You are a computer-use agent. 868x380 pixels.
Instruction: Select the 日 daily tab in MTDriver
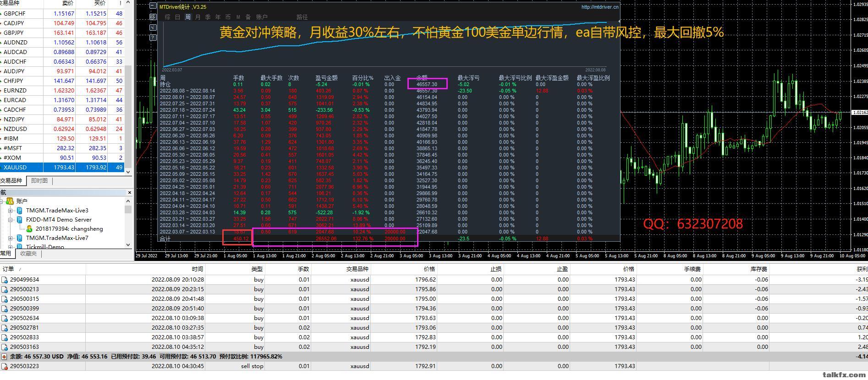coord(177,17)
